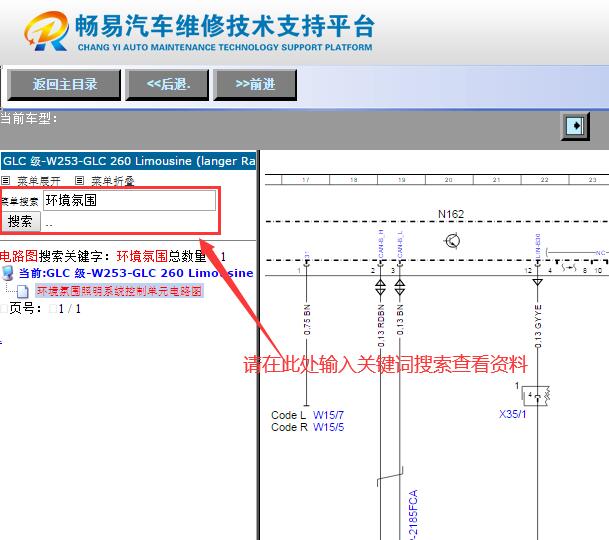Click the Code L label
Screen dimensions: 609x540
tap(289, 415)
